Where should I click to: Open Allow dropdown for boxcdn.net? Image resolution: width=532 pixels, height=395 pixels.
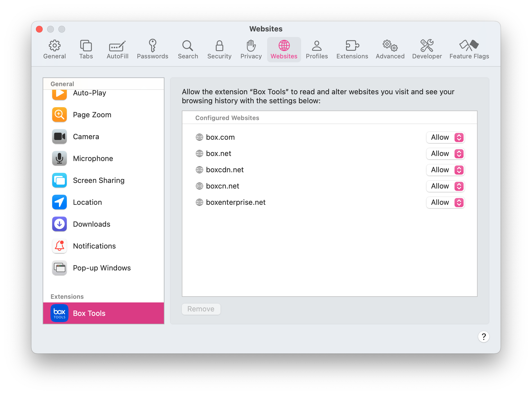[x=445, y=170]
